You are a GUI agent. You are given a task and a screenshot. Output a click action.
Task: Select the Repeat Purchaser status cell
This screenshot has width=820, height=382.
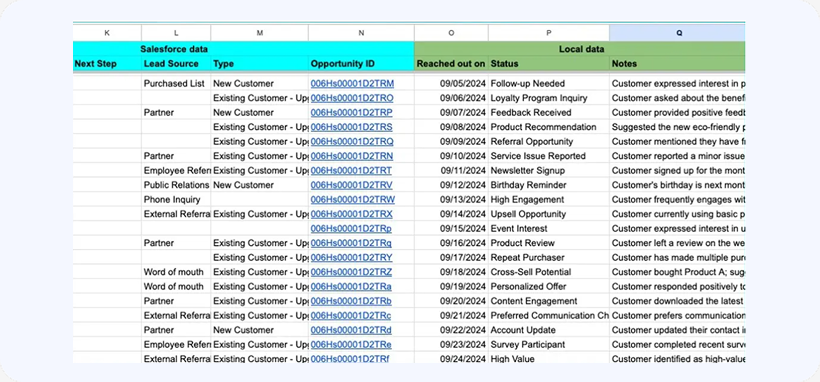pyautogui.click(x=549, y=257)
